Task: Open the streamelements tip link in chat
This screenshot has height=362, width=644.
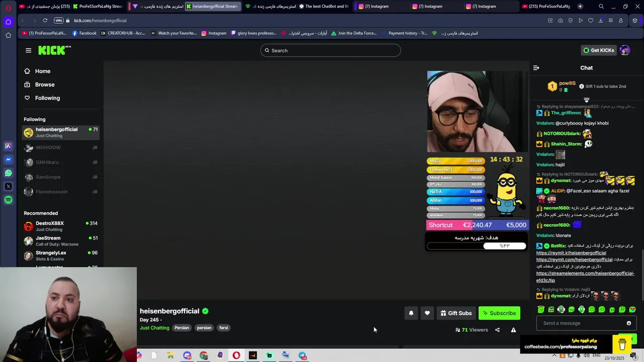Action: click(x=585, y=277)
